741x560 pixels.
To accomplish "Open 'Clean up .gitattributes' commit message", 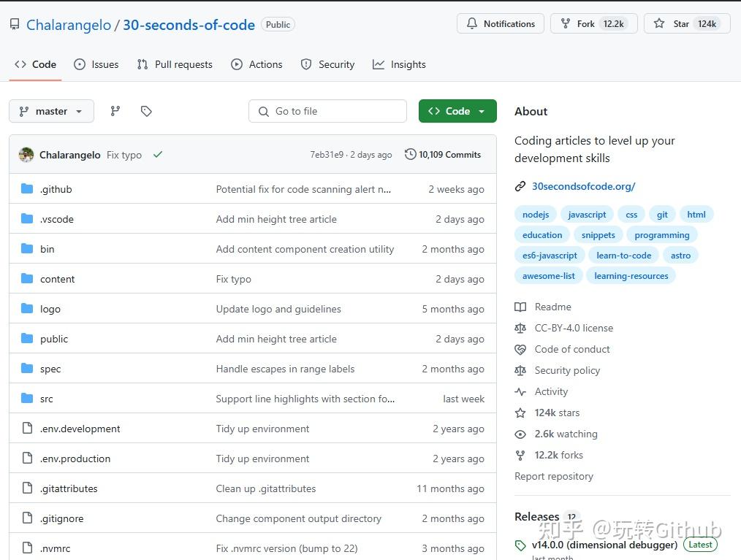I will click(x=265, y=488).
